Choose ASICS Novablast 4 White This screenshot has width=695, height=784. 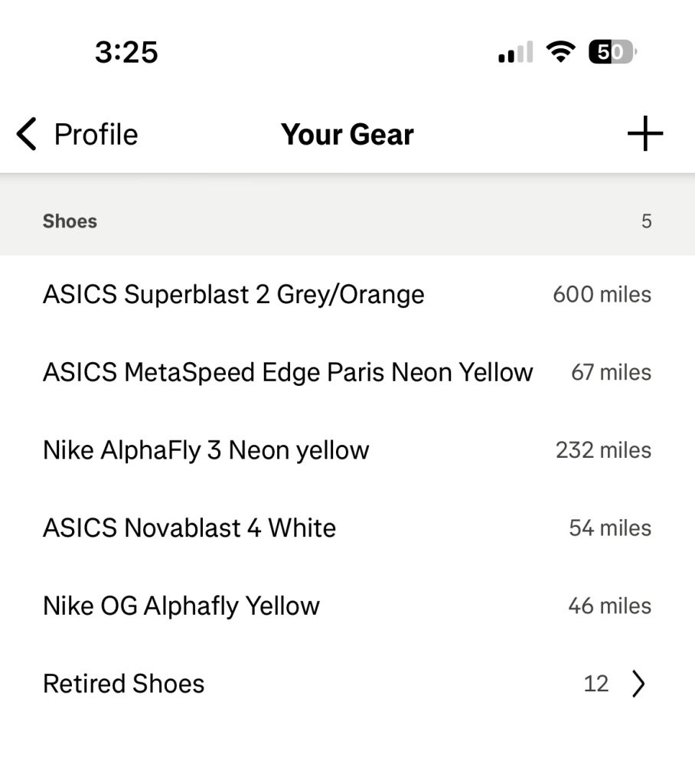pos(189,528)
